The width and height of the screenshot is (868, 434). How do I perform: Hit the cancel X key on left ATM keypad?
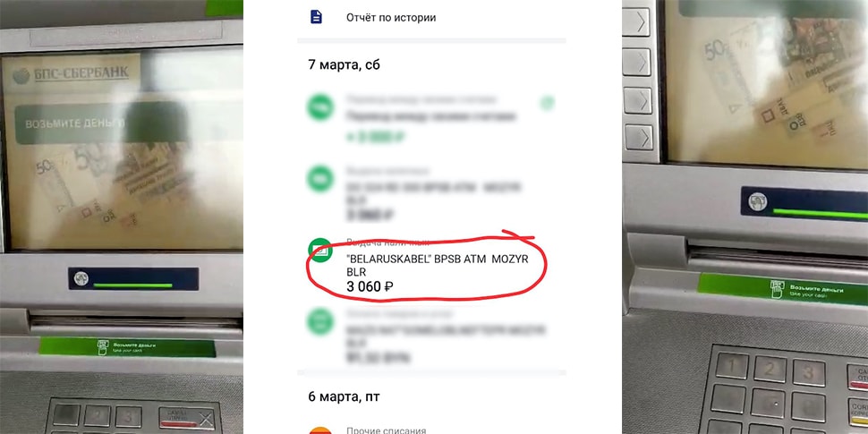tap(186, 418)
